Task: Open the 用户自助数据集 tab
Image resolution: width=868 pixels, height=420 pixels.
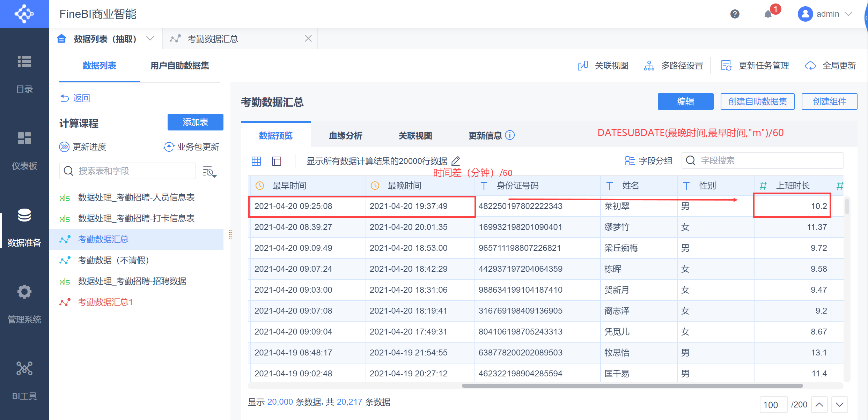Action: pyautogui.click(x=179, y=66)
